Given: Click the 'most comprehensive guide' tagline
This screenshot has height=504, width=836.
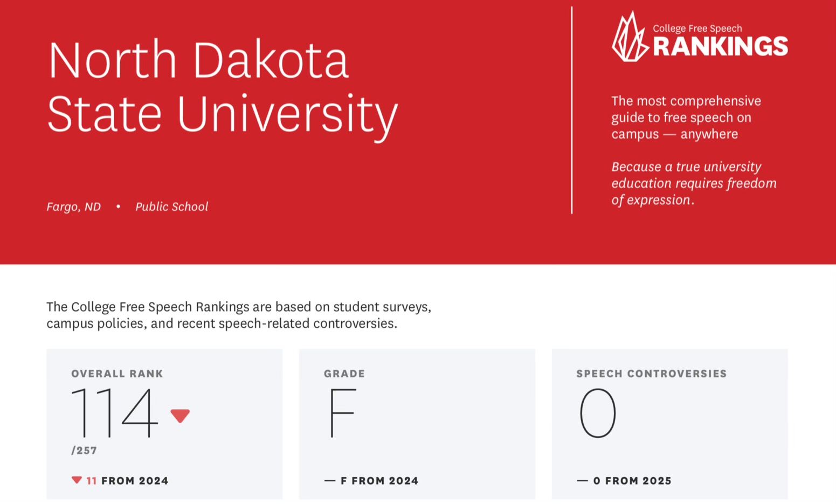Looking at the screenshot, I should [x=686, y=118].
